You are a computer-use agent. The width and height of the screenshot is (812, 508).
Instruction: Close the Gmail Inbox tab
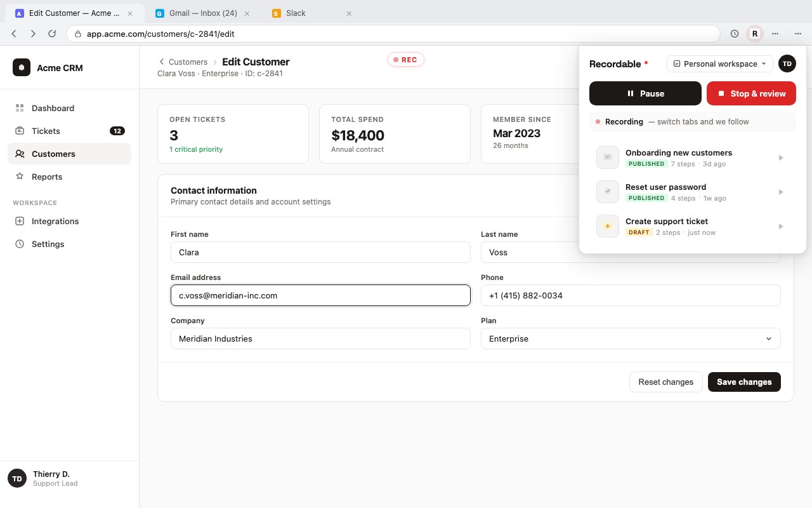(x=247, y=13)
